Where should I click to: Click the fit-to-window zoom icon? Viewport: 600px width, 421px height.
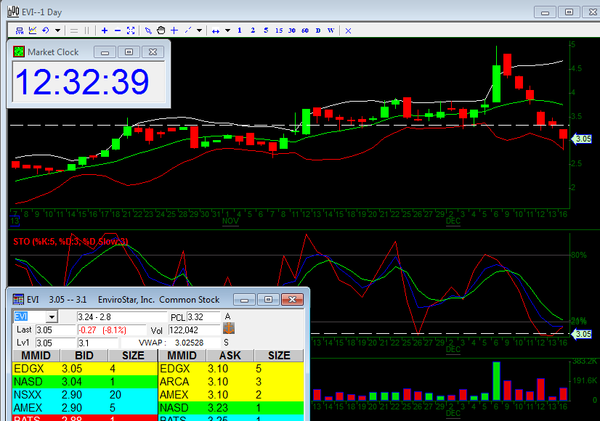(x=131, y=31)
